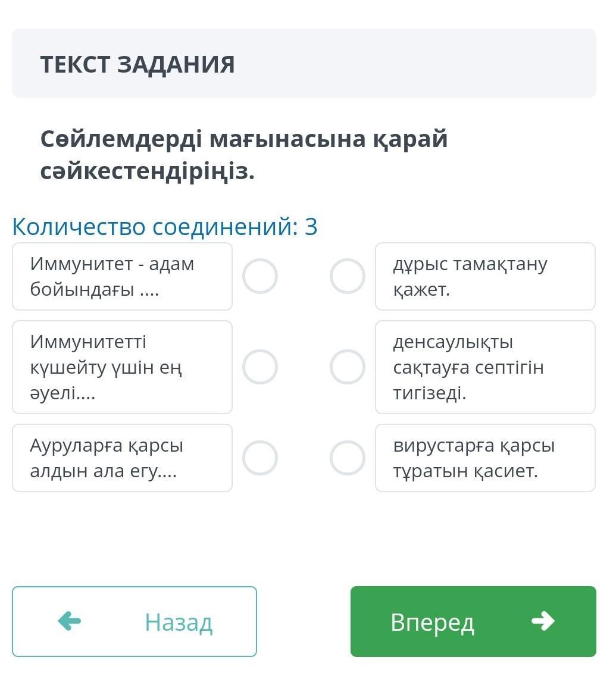Screen dimensions: 616x676
Task: Select the circle beside 'дұрыс тамақтану қажет'
Action: pyautogui.click(x=348, y=276)
